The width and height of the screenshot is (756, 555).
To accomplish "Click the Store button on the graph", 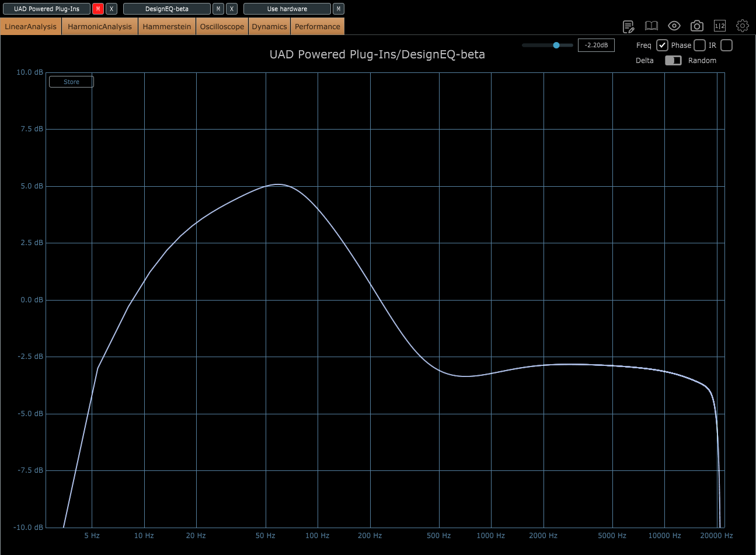I will pos(71,82).
